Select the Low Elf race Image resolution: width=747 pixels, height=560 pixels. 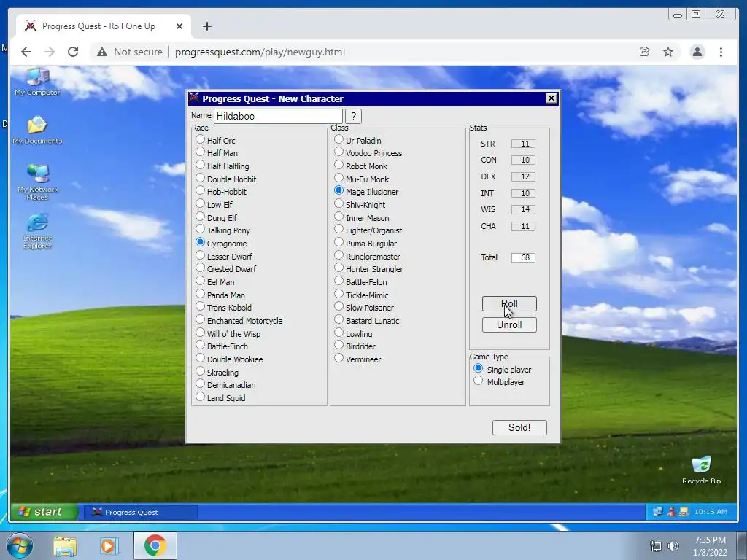coord(200,204)
